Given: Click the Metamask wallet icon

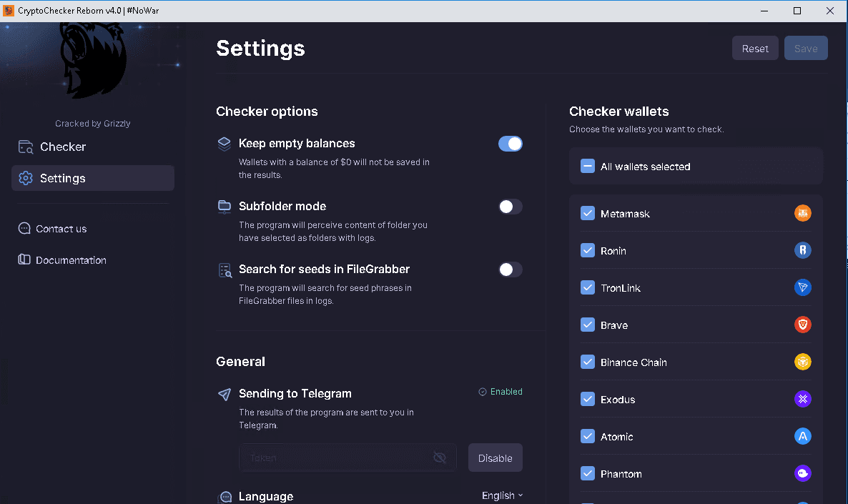Looking at the screenshot, I should (802, 213).
